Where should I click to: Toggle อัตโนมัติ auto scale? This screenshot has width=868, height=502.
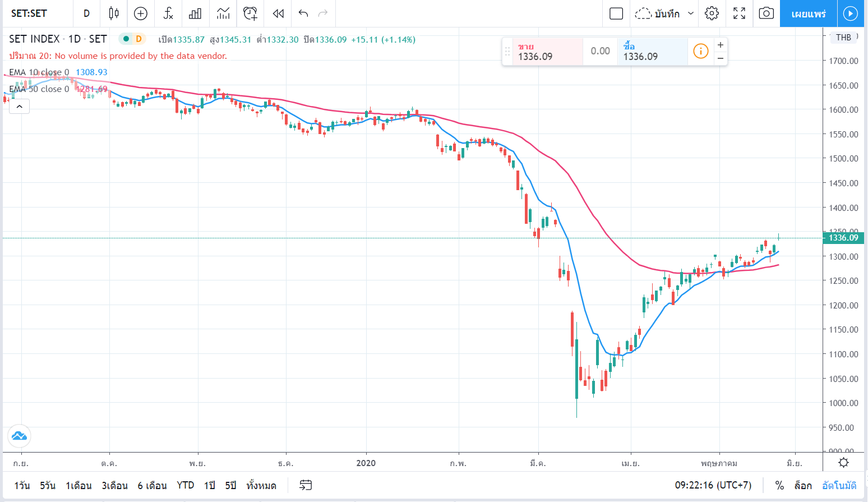coord(839,485)
